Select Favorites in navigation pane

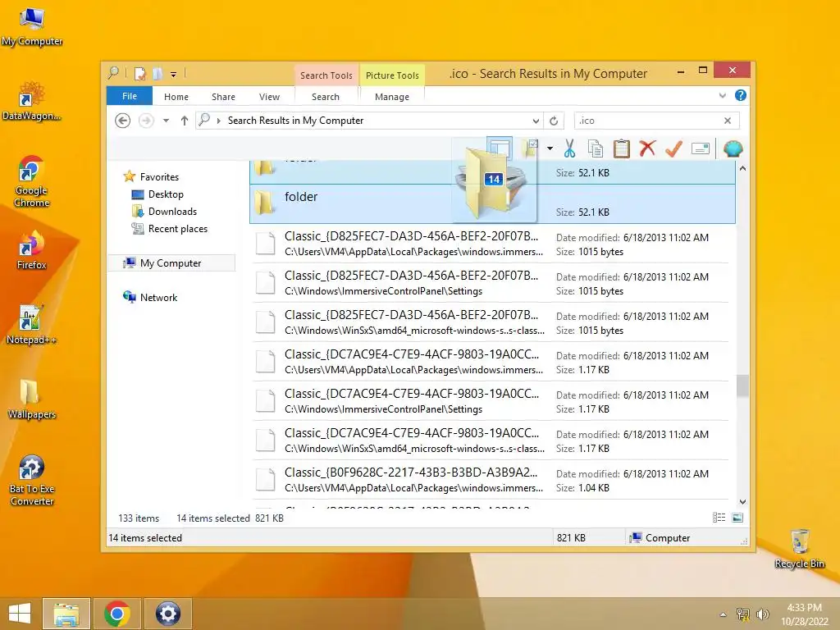[x=159, y=177]
